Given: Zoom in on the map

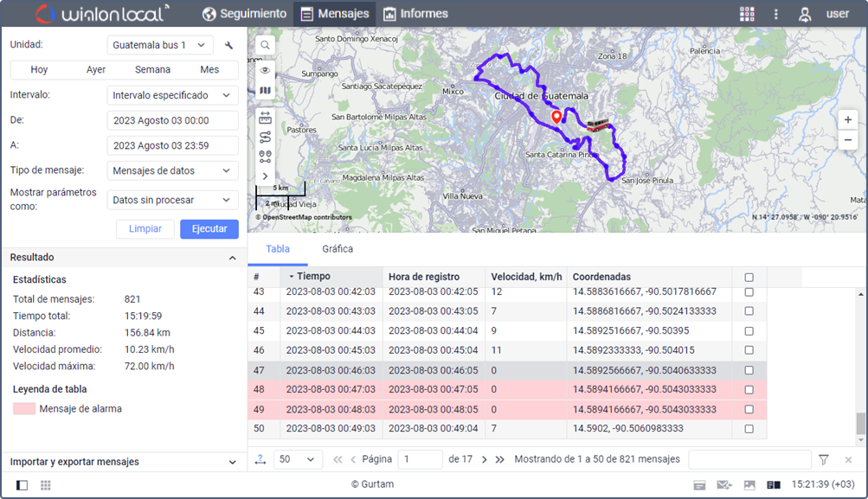Looking at the screenshot, I should [848, 120].
